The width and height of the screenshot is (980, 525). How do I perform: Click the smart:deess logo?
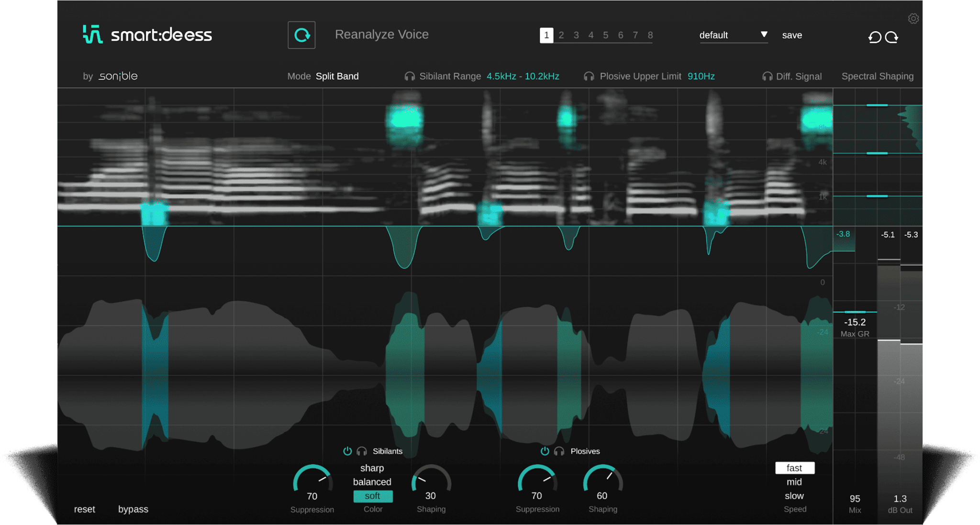147,34
